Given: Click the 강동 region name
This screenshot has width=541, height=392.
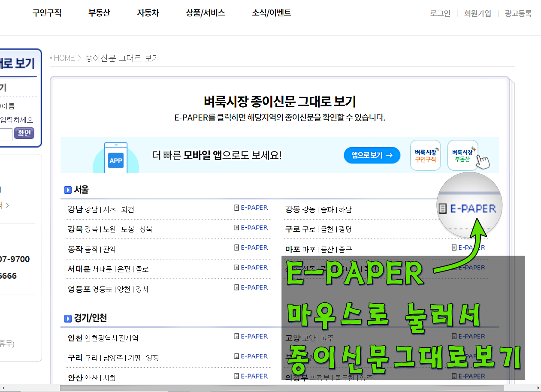Looking at the screenshot, I should (293, 209).
